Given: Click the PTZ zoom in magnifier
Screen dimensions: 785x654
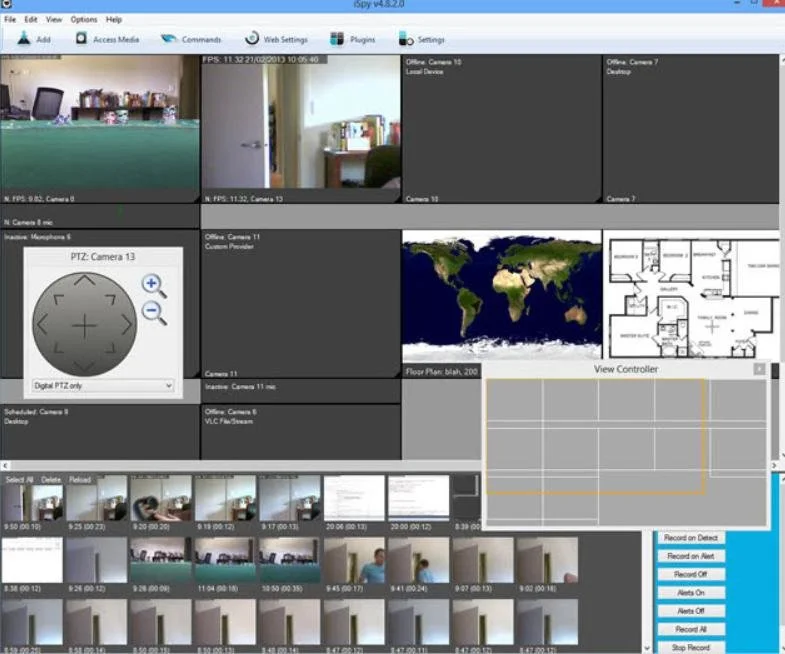Looking at the screenshot, I should tap(154, 286).
